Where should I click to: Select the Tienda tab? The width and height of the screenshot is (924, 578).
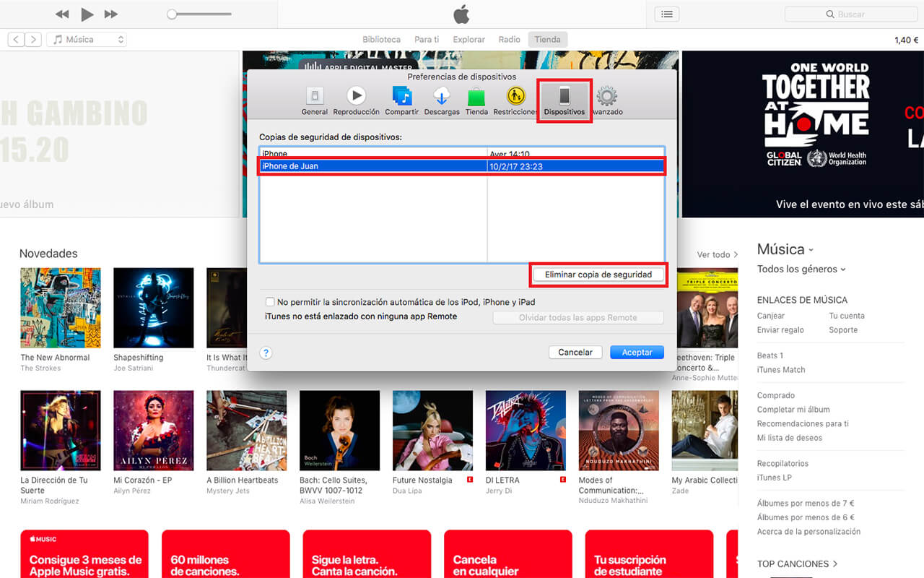click(547, 40)
